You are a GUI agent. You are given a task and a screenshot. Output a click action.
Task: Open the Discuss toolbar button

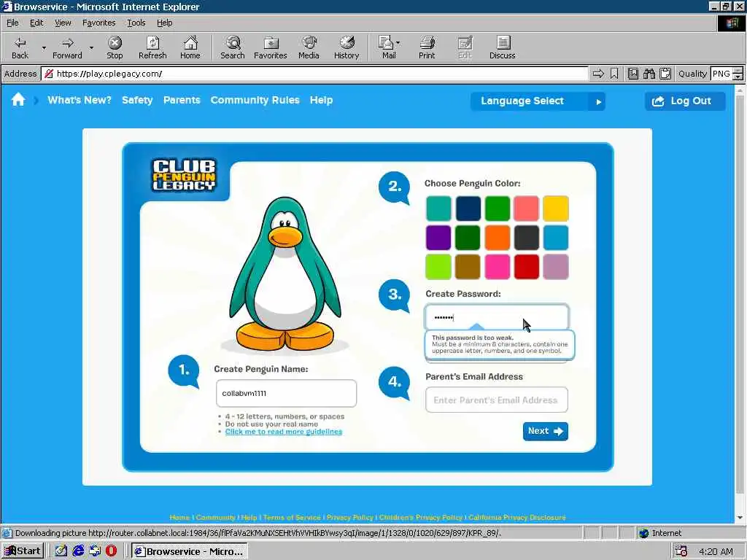pyautogui.click(x=502, y=47)
